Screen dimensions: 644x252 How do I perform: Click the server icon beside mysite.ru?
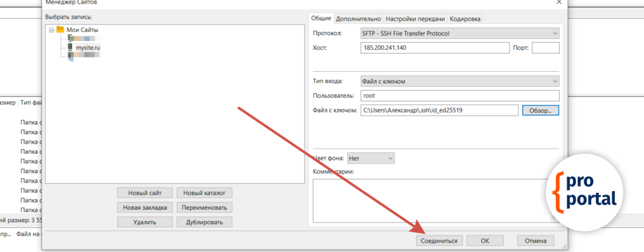tap(69, 47)
